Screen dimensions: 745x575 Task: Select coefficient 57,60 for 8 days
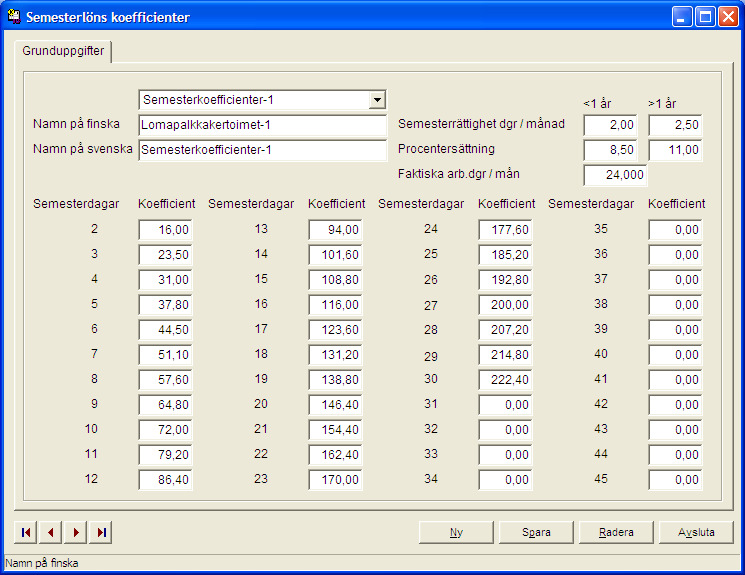(165, 380)
